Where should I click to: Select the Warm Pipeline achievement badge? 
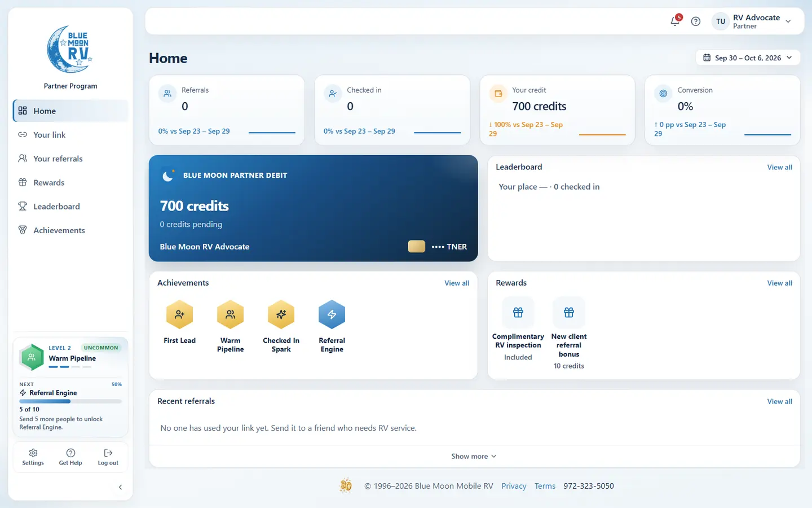230,314
